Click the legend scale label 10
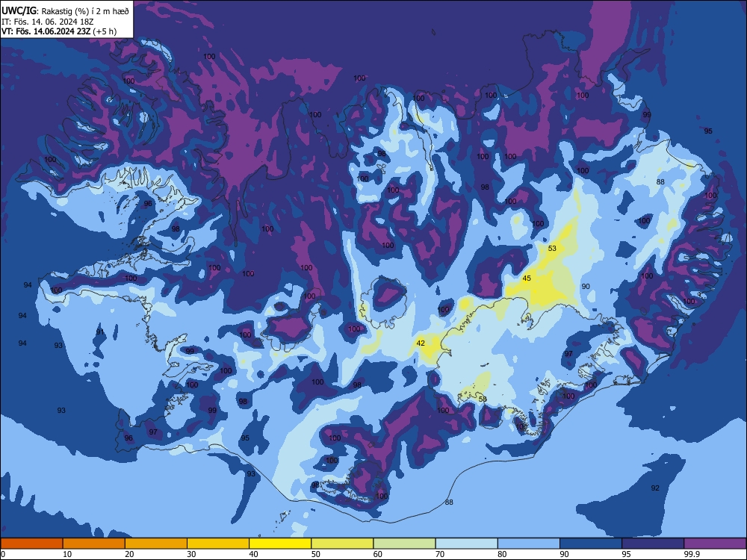Image resolution: width=747 pixels, height=560 pixels. click(67, 554)
